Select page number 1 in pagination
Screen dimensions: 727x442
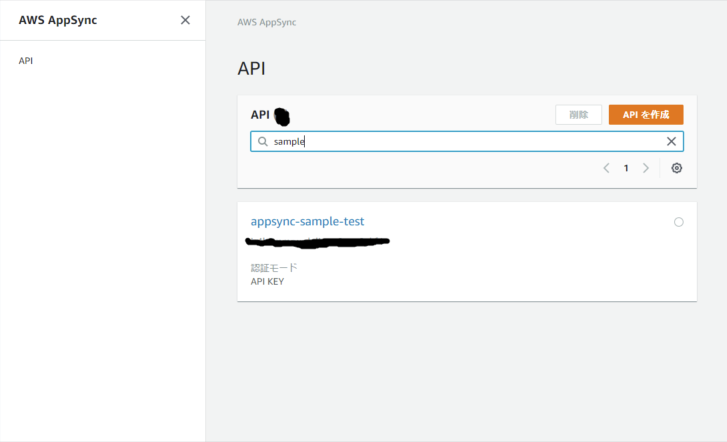[x=626, y=168]
